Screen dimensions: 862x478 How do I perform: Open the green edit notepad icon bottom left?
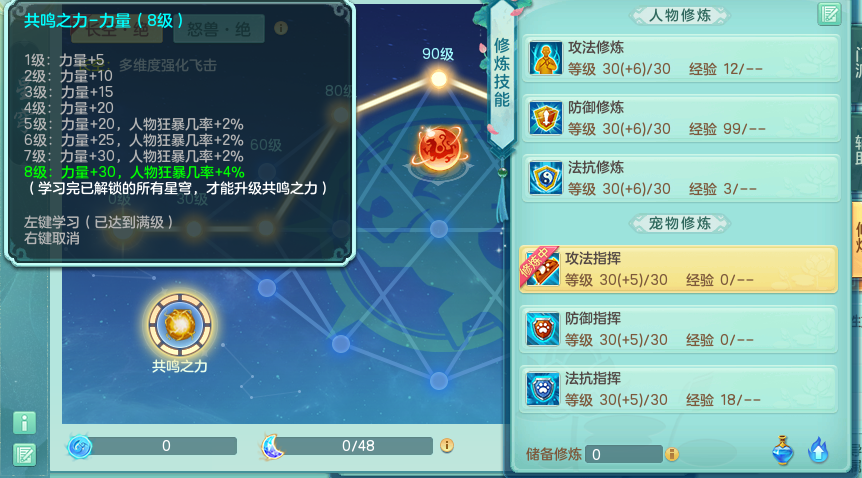[24, 454]
